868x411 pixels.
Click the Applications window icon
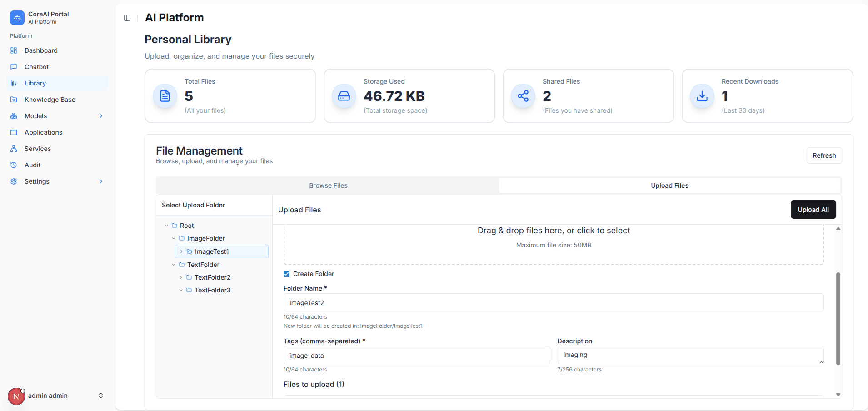point(14,132)
